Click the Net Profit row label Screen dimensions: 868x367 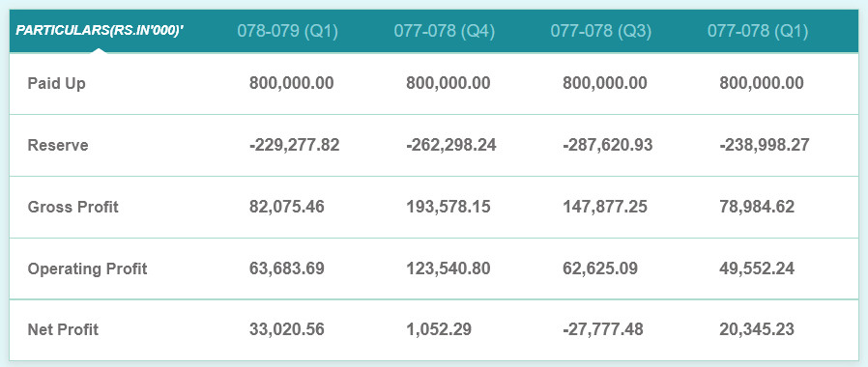(63, 330)
